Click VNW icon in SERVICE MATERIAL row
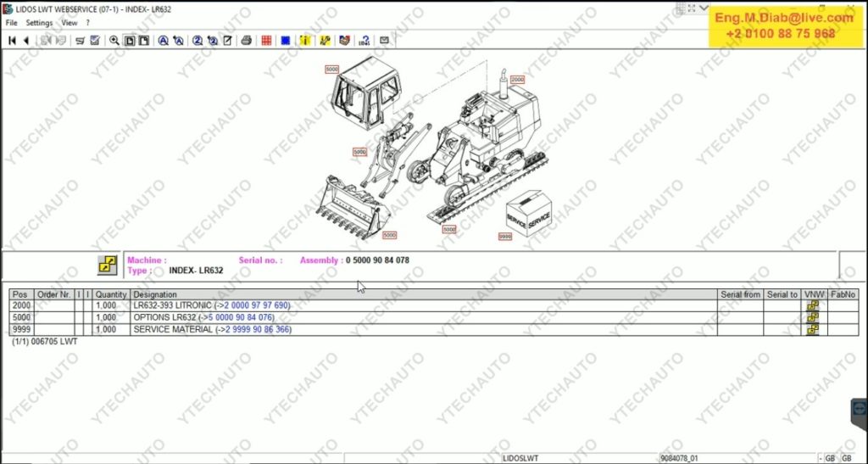The image size is (868, 464). (813, 329)
